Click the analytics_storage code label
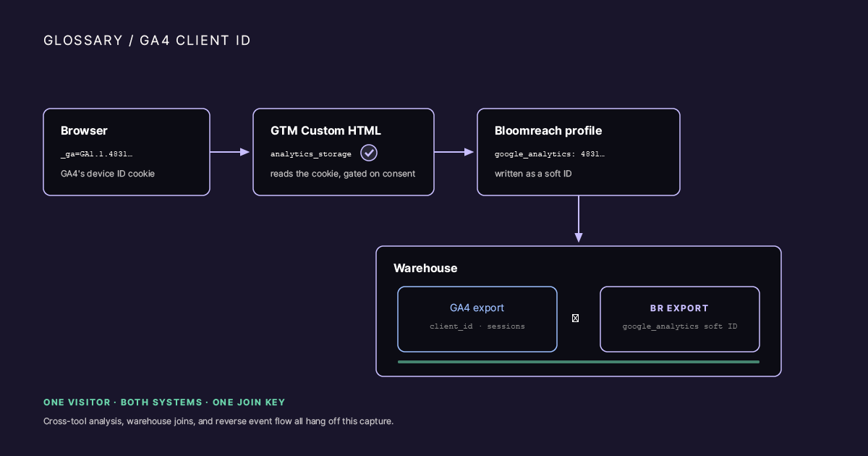The width and height of the screenshot is (868, 456). tap(311, 154)
